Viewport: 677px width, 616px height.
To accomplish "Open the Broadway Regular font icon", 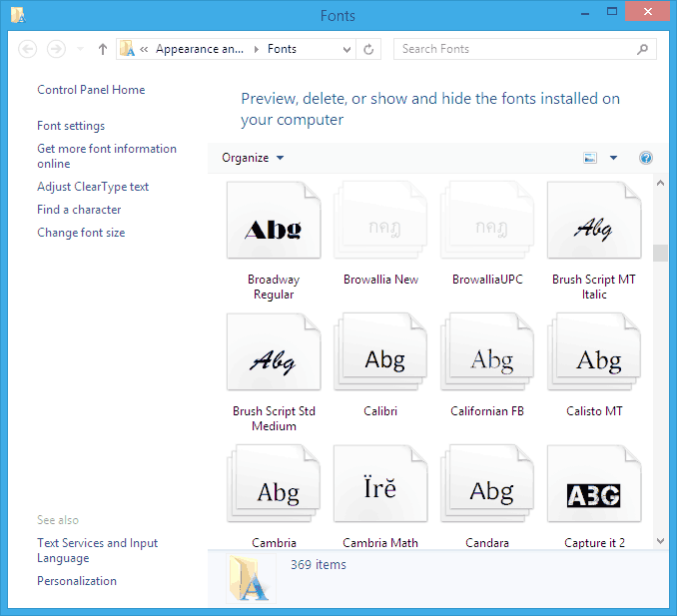I will tap(274, 221).
